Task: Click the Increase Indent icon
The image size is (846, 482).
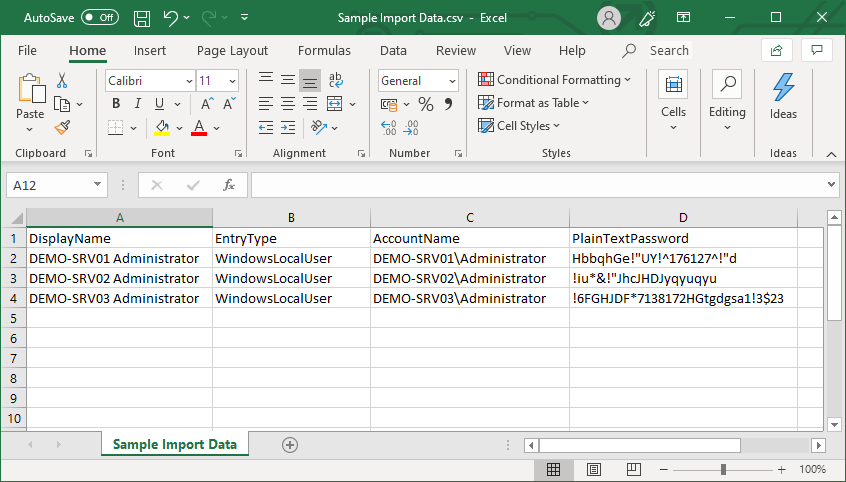Action: click(x=288, y=128)
